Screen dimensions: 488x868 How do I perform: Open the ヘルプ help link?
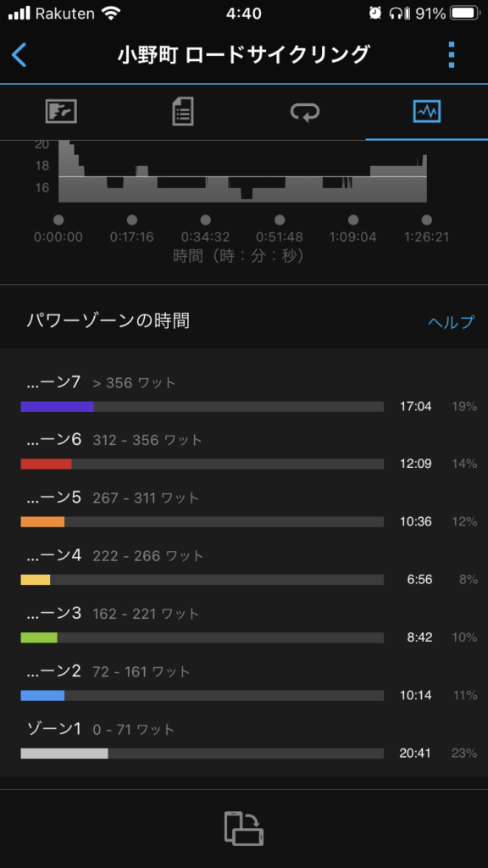pos(451,321)
